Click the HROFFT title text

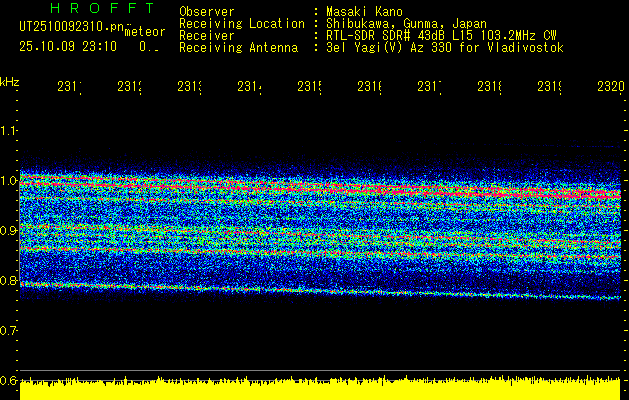click(102, 8)
